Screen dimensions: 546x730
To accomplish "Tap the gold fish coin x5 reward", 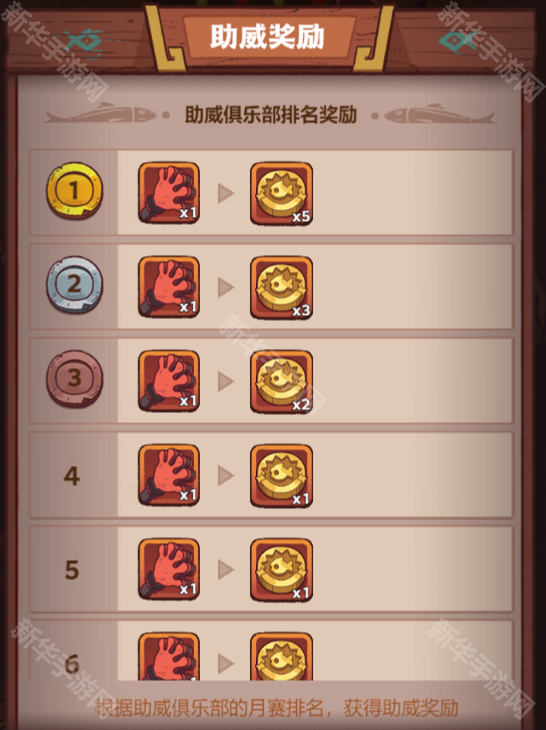I will tap(281, 194).
